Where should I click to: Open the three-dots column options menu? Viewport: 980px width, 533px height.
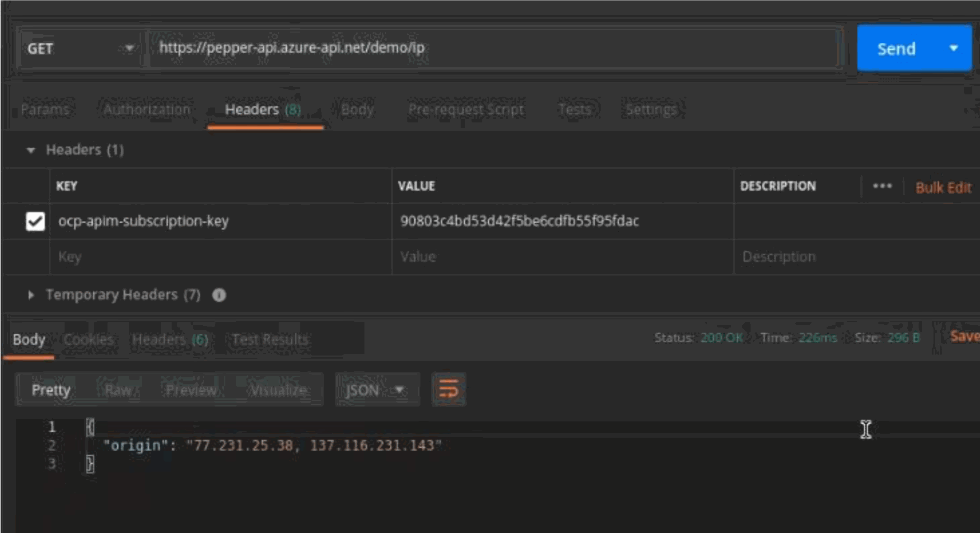(x=882, y=186)
